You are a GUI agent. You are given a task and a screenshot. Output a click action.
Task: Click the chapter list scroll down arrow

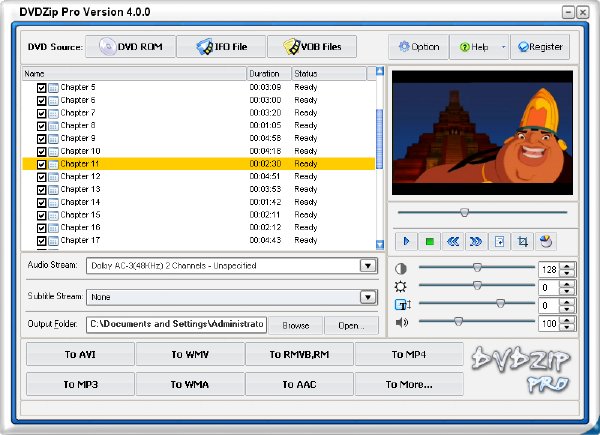point(380,244)
